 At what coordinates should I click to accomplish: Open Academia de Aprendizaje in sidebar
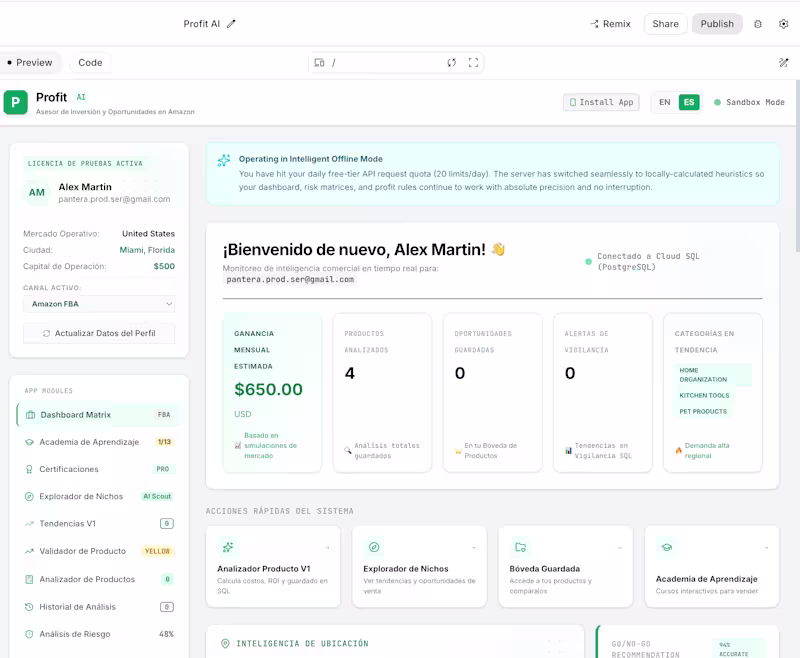99,442
